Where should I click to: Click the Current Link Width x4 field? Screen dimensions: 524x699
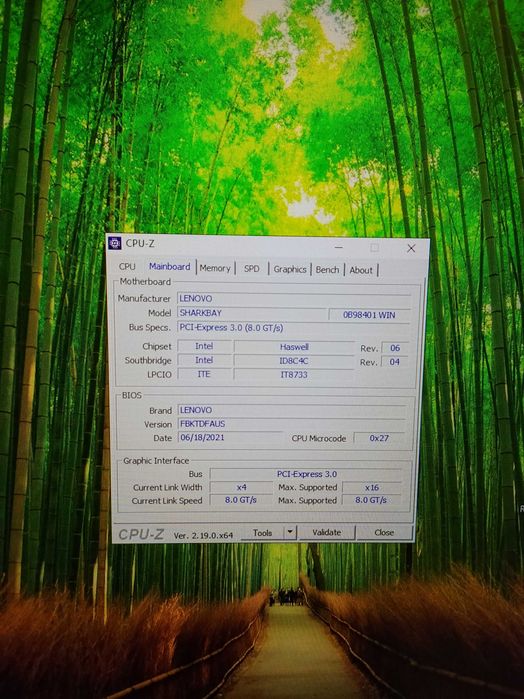241,487
